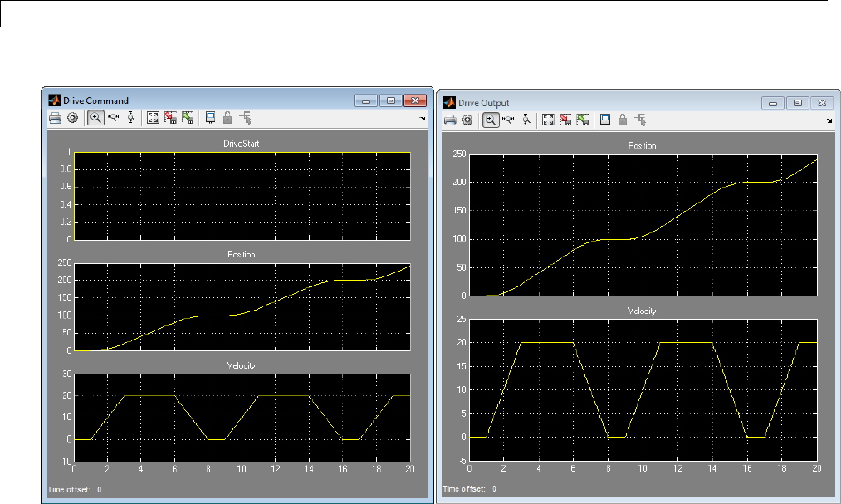Screen dimensions: 841x504
Task: Click Velocity plot title in Drive Command
Action: click(242, 365)
